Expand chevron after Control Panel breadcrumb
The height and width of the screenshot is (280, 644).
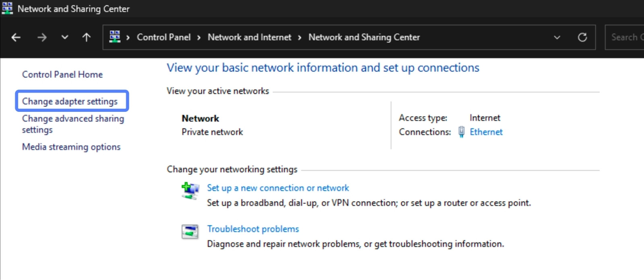coord(199,37)
